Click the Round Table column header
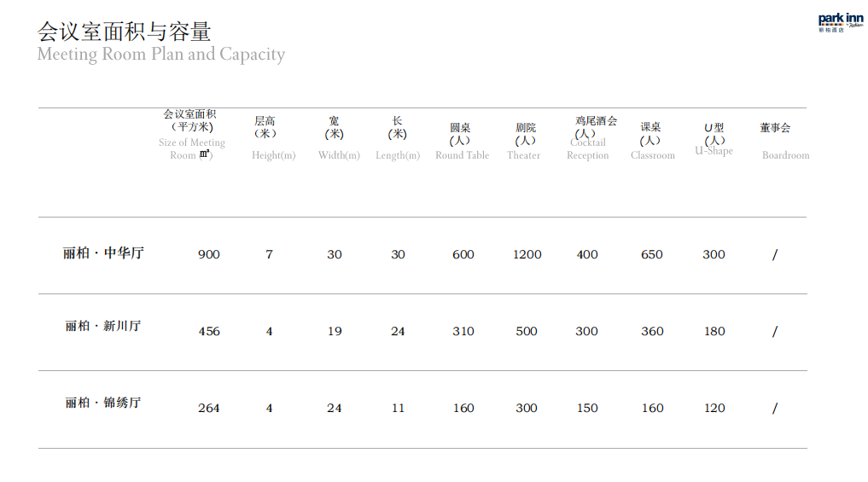 [463, 155]
